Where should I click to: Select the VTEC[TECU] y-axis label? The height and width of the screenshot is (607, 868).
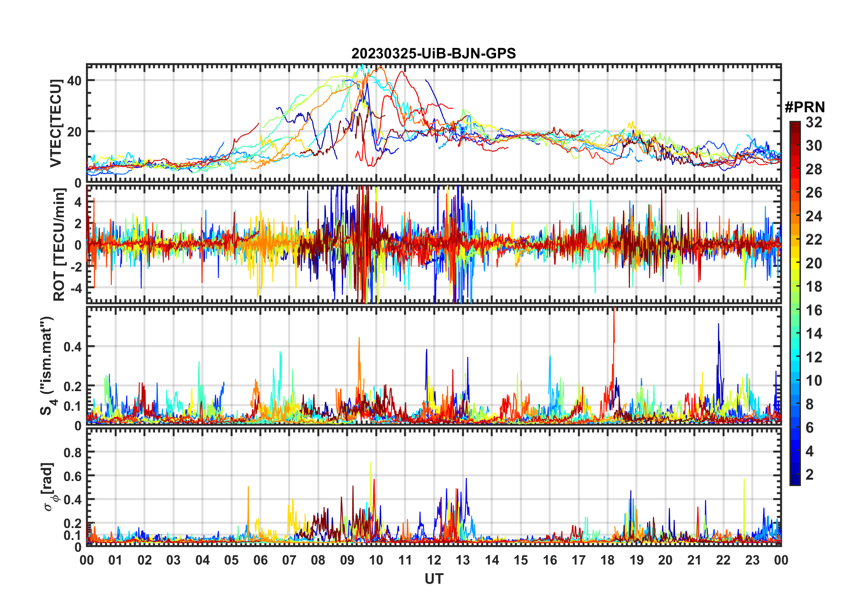point(56,123)
